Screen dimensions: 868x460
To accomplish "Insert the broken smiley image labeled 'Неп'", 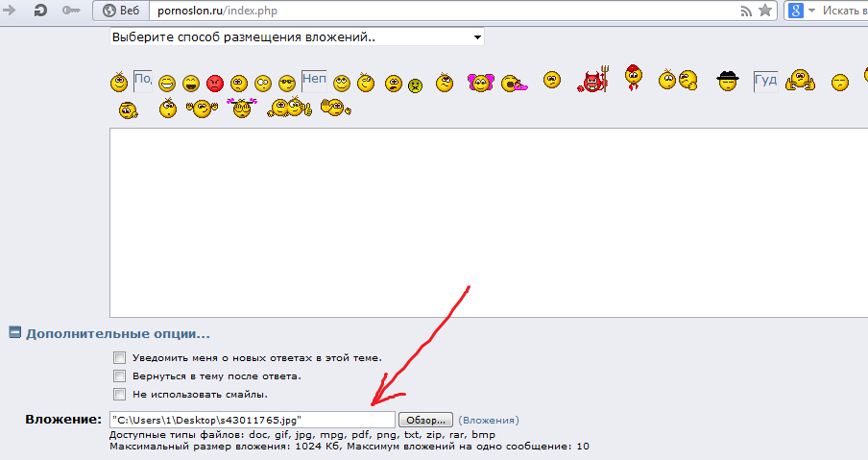I will [x=314, y=81].
